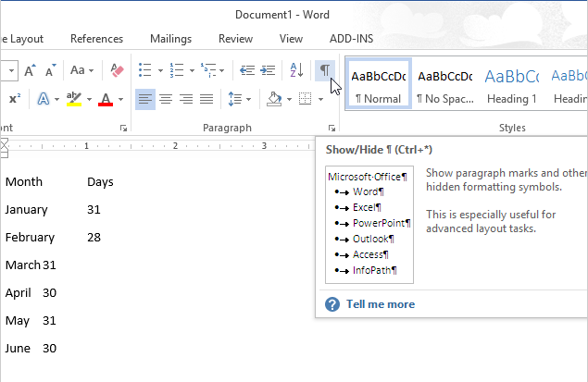
Task: Open the Paragraph dialog launcher
Action: [x=332, y=129]
